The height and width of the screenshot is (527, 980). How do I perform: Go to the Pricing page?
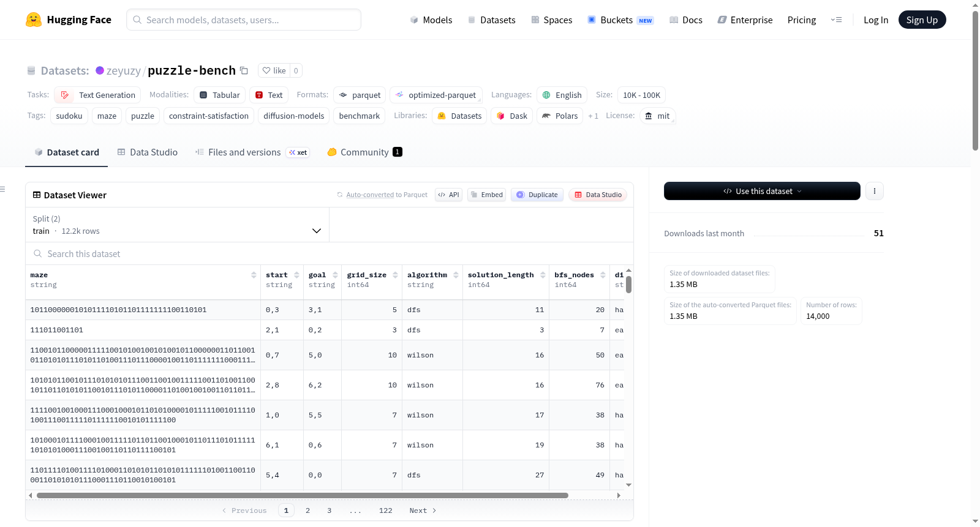[x=802, y=20]
